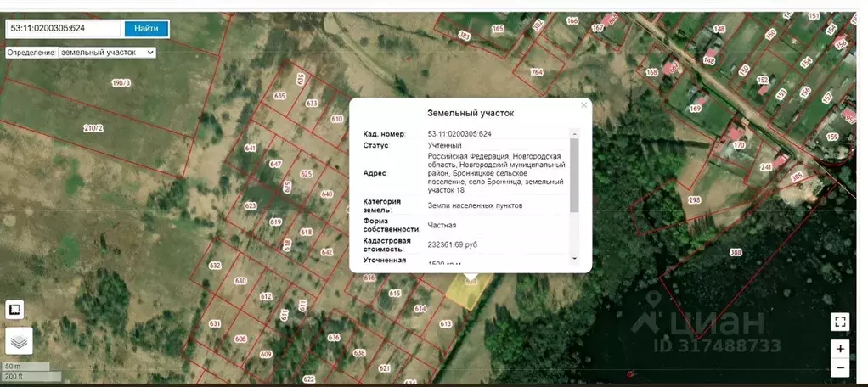Click the popup scrollbar down arrow
868x387 pixels.
(574, 258)
